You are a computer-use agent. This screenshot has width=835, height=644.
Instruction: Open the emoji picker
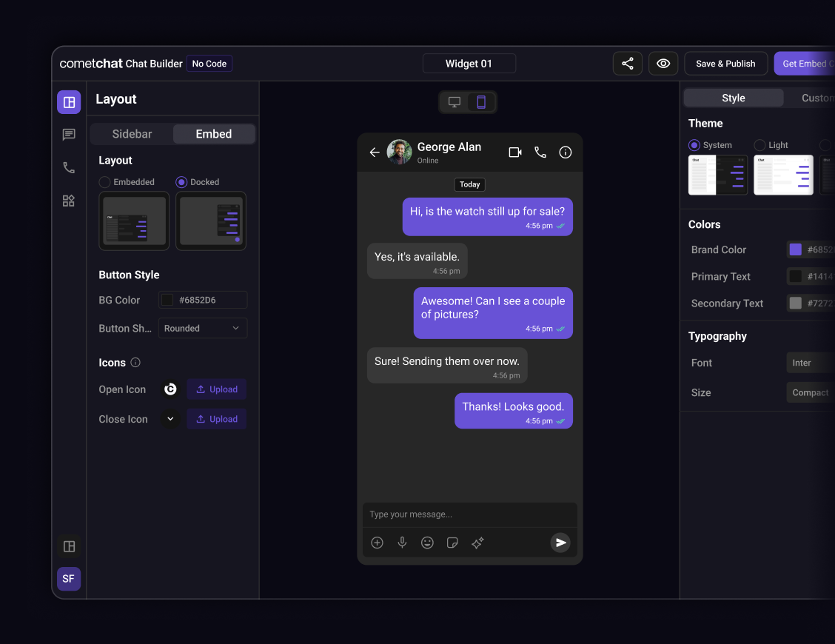click(x=427, y=543)
